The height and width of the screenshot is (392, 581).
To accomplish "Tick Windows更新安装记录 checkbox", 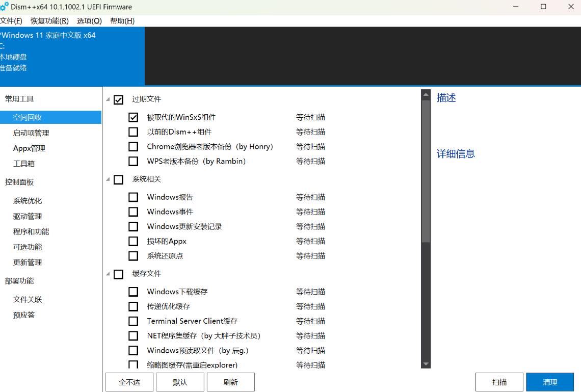I will (133, 226).
